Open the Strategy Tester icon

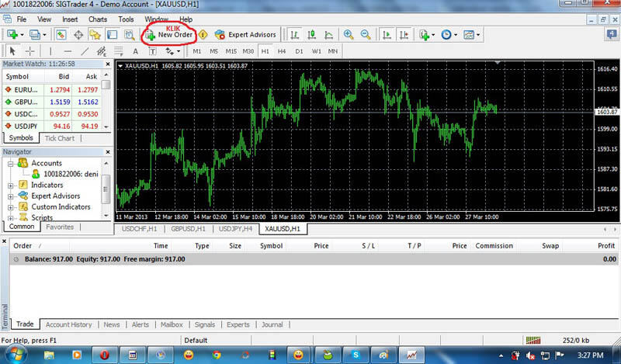tap(130, 35)
